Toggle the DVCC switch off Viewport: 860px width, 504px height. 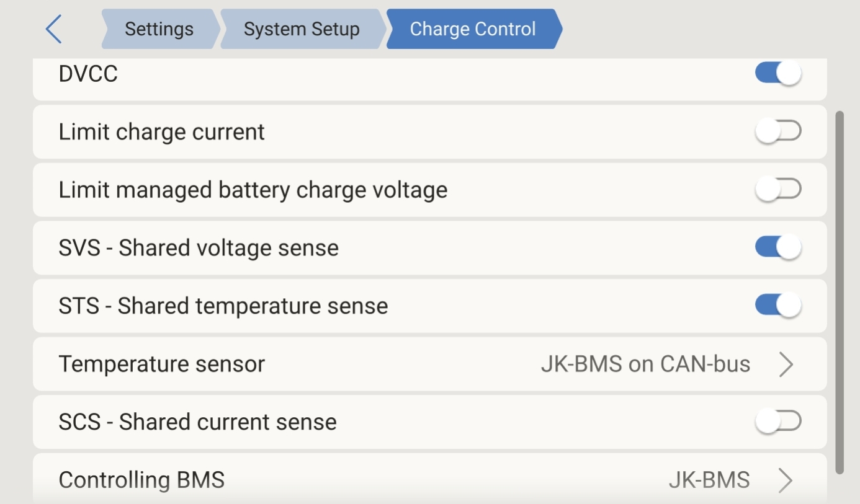click(778, 74)
